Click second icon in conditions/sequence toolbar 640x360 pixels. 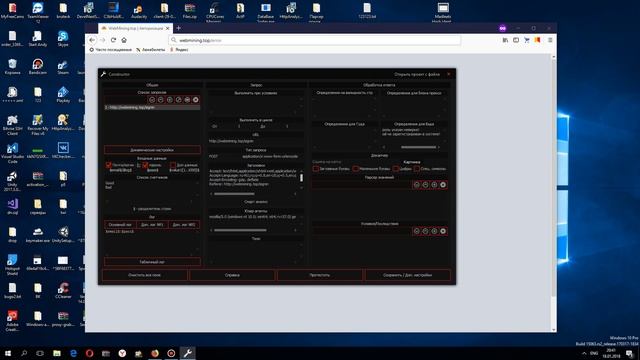click(x=425, y=231)
